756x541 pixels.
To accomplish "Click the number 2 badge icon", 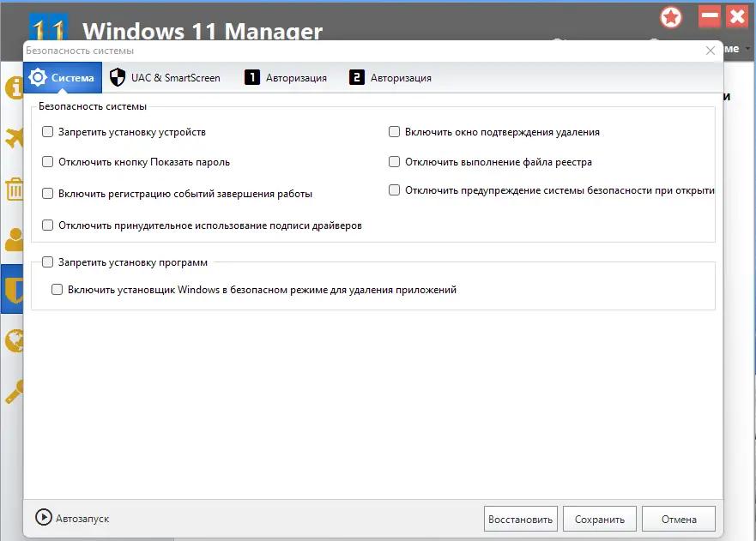I will (357, 77).
